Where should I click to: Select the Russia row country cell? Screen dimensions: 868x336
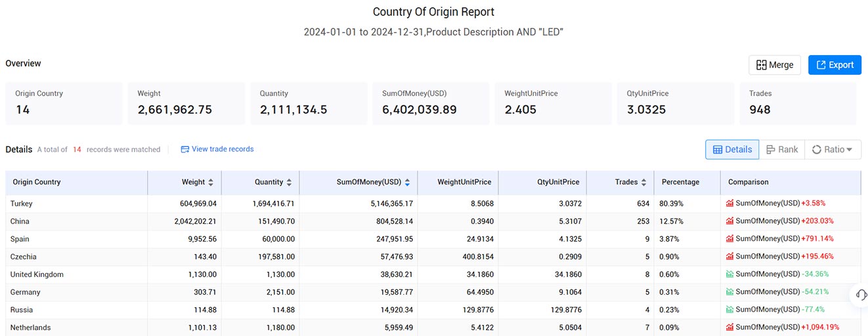coord(77,310)
